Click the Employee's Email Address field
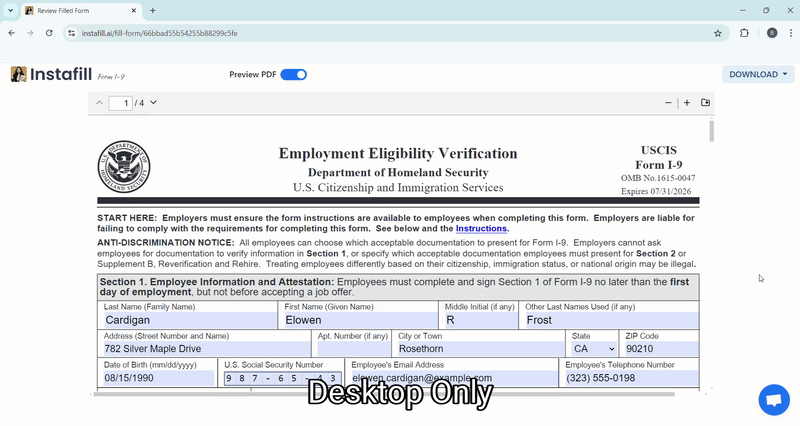The image size is (800, 426). coord(454,378)
